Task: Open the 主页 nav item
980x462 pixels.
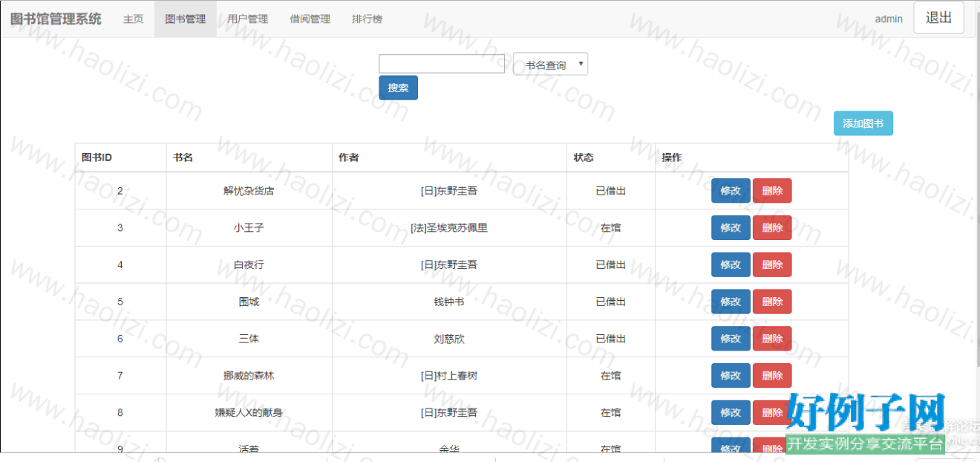Action: pyautogui.click(x=133, y=19)
